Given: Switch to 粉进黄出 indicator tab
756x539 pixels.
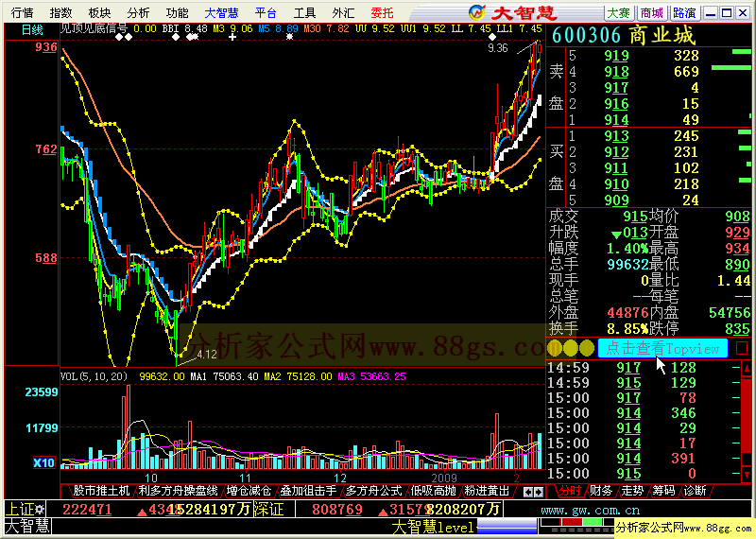Looking at the screenshot, I should (x=487, y=491).
